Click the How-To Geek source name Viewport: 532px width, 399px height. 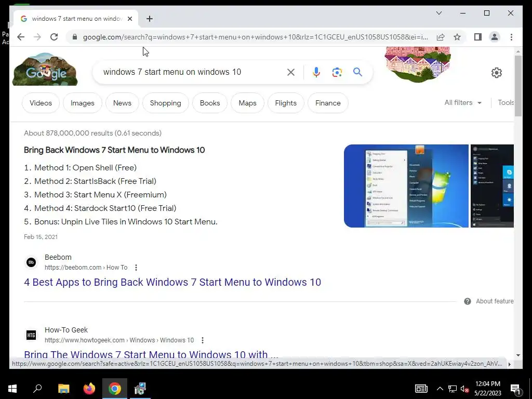(66, 330)
